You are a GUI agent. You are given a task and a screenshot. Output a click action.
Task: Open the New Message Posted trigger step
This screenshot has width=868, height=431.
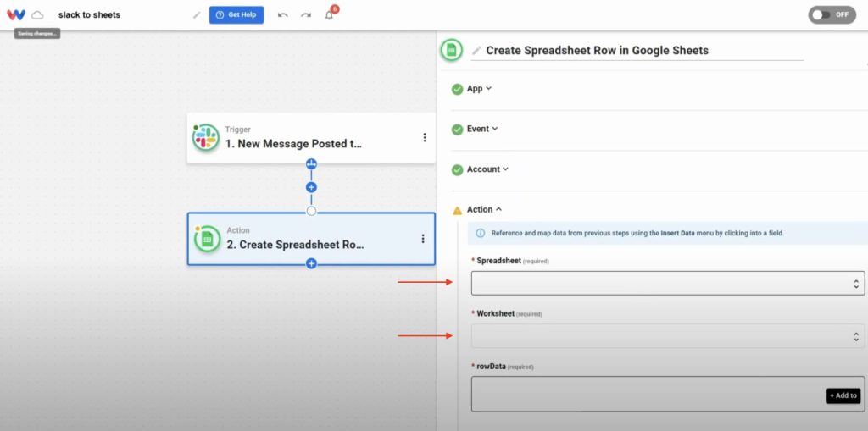pyautogui.click(x=310, y=138)
